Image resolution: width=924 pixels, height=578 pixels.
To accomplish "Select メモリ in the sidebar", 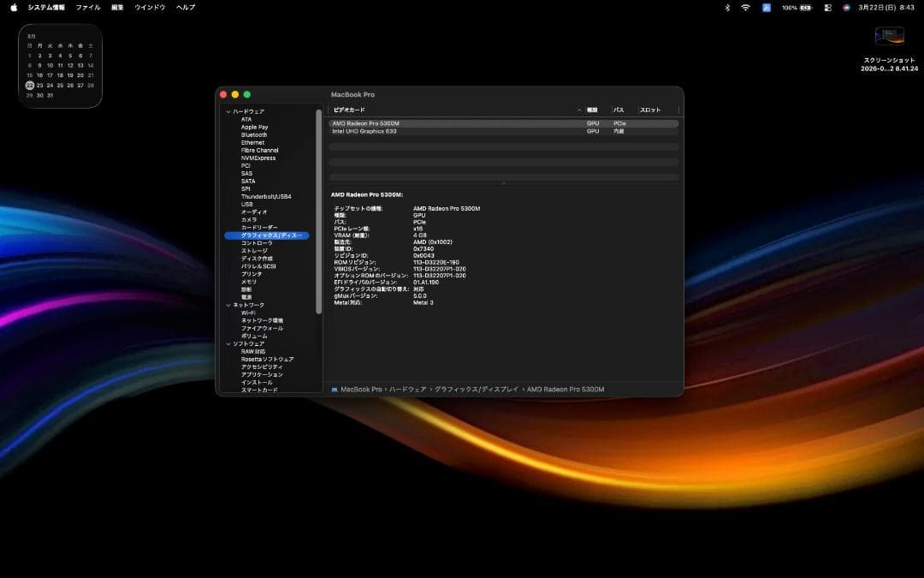I will [249, 282].
